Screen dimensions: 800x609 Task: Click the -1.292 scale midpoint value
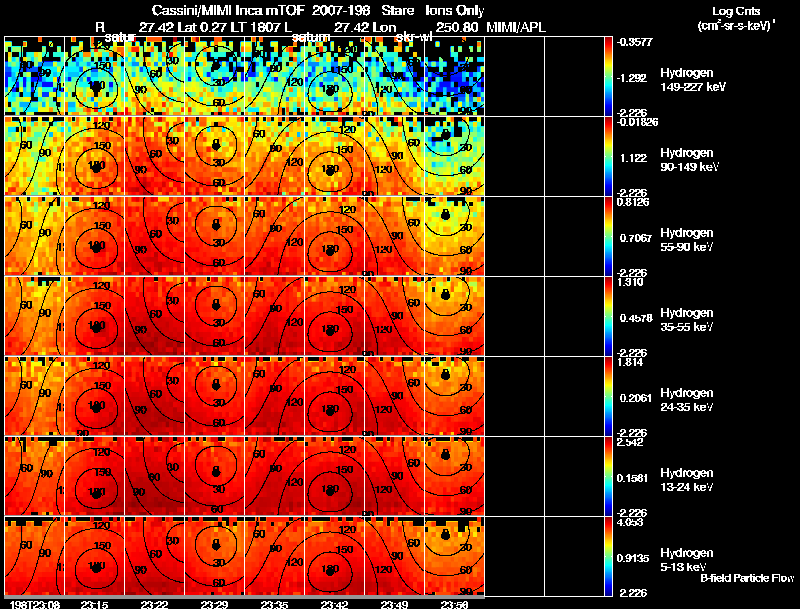[x=632, y=78]
